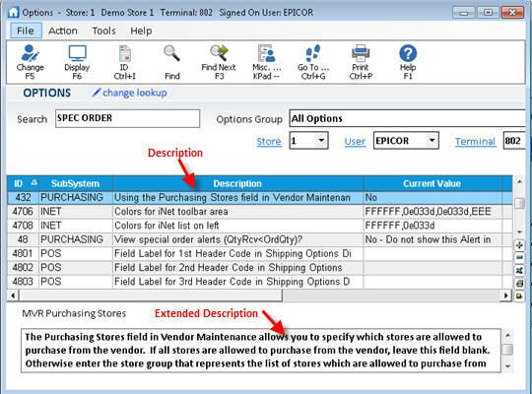Viewport: 532px width, 394px height.
Task: Open the File menu
Action: coord(26,31)
